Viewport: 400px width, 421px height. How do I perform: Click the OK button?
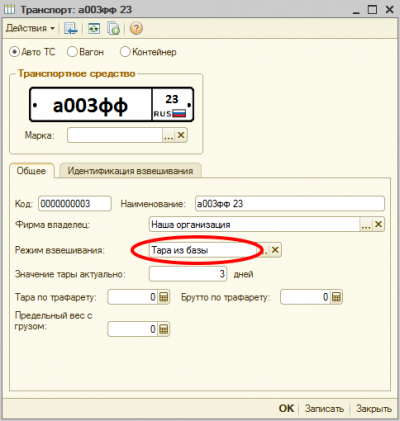click(286, 408)
